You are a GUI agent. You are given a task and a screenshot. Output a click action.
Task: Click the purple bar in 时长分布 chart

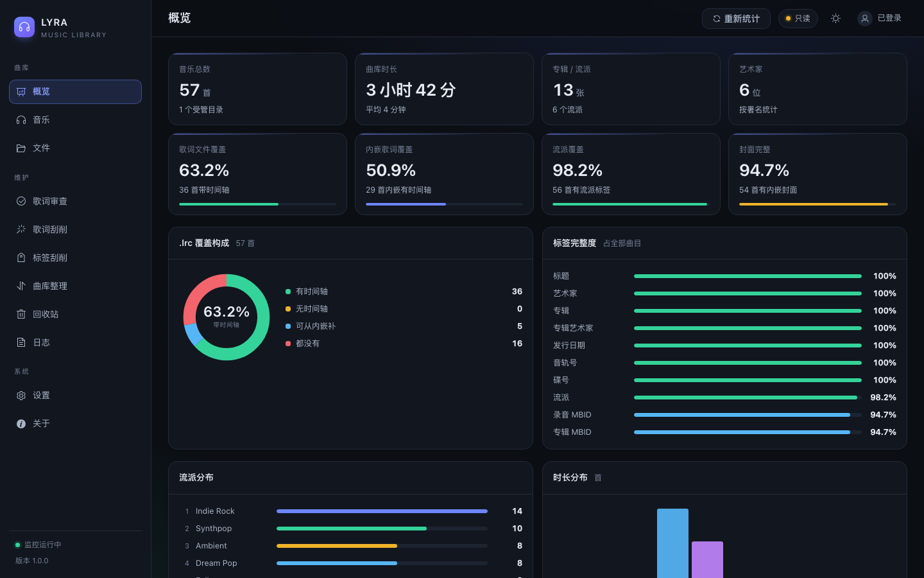(707, 559)
